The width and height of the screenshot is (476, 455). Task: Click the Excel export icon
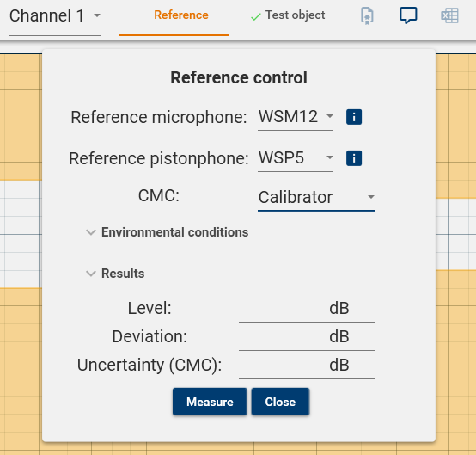[x=449, y=15]
